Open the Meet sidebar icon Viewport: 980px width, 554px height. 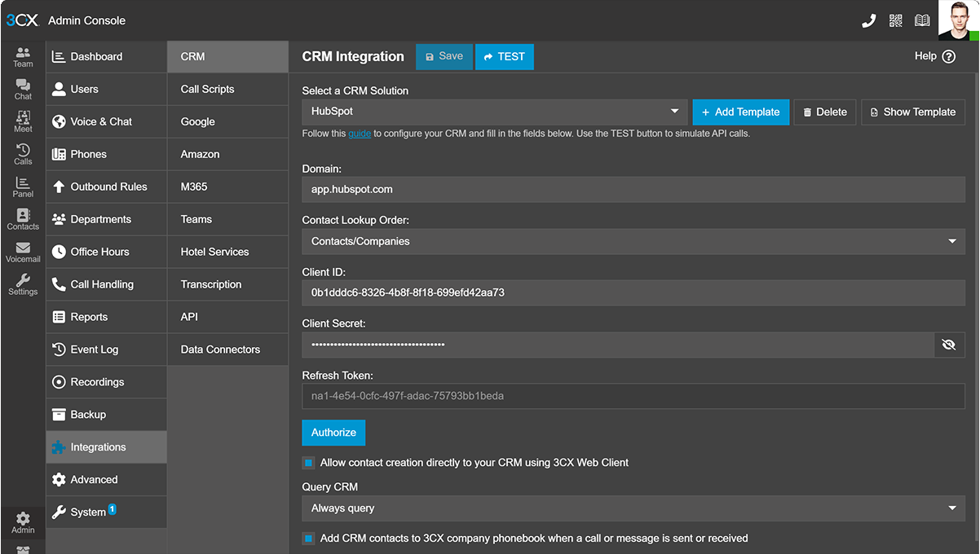[23, 122]
